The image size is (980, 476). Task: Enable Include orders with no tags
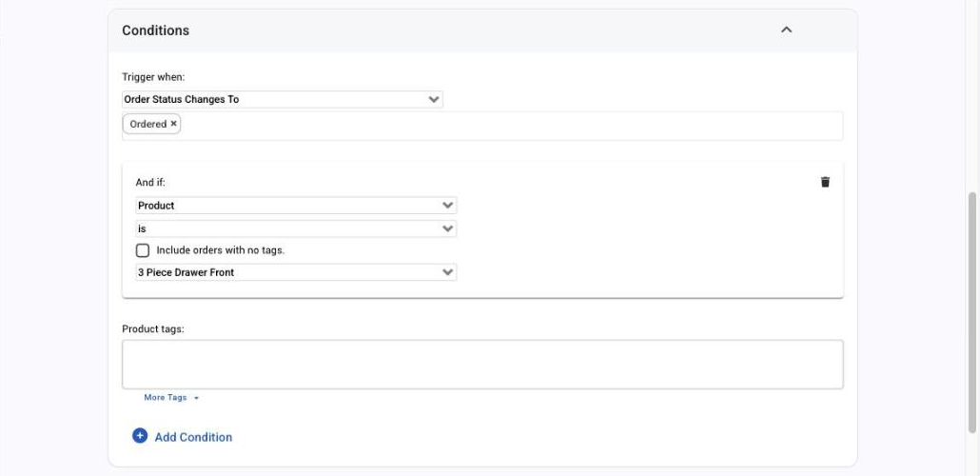click(x=143, y=250)
